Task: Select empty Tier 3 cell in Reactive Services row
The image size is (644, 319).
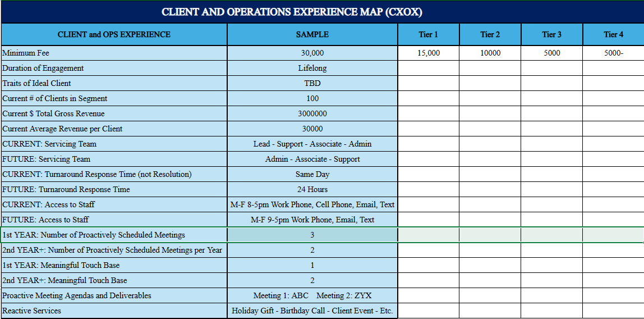Action: click(x=551, y=311)
